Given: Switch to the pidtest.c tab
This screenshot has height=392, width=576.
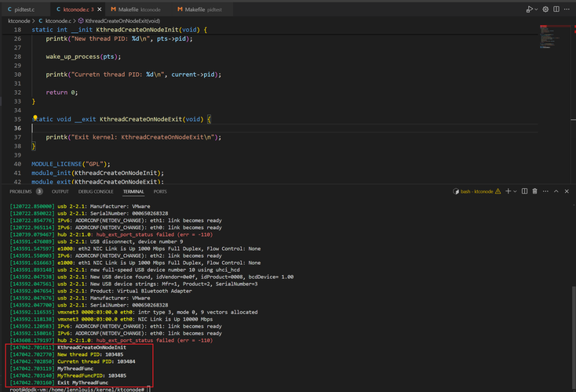Looking at the screenshot, I should pyautogui.click(x=24, y=9).
